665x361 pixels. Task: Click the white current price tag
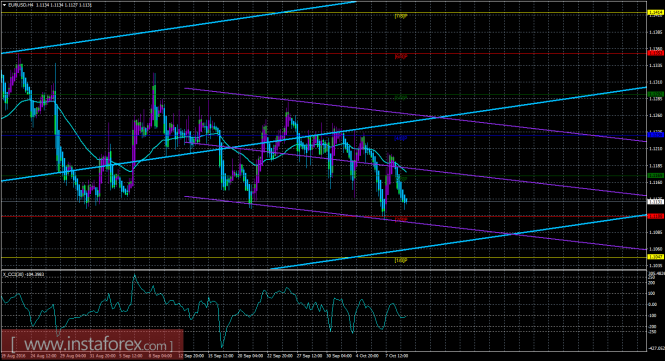[x=656, y=201]
